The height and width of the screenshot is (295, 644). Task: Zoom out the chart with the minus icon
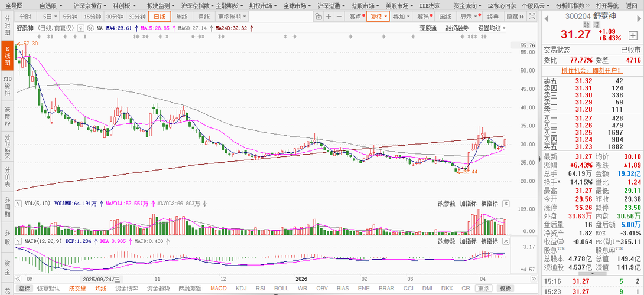(x=339, y=17)
